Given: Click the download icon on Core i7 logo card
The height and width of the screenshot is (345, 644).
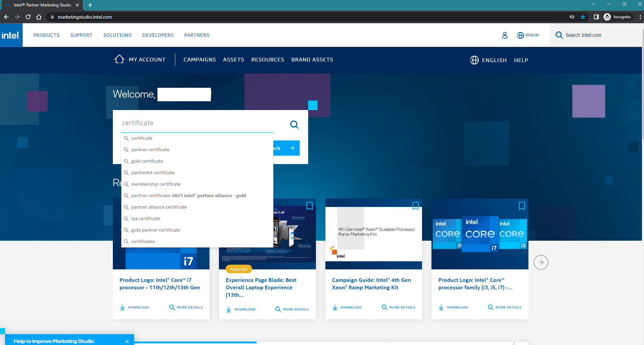Looking at the screenshot, I should pos(122,307).
